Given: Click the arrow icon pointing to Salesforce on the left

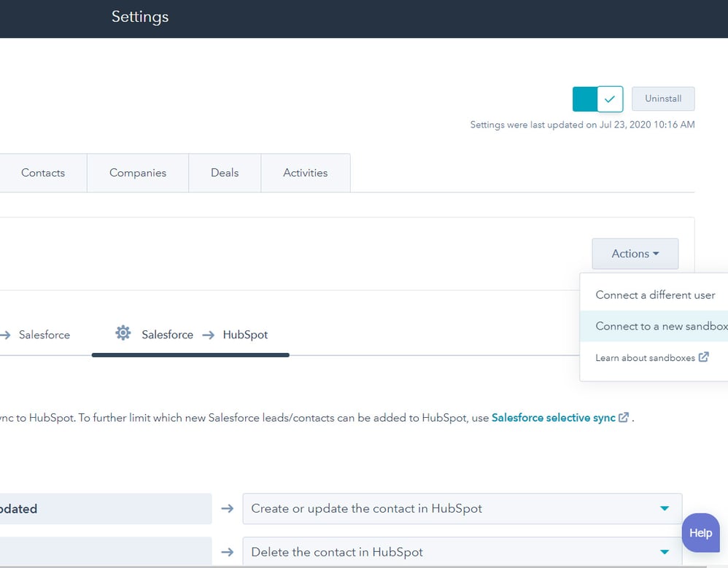Looking at the screenshot, I should coord(4,334).
